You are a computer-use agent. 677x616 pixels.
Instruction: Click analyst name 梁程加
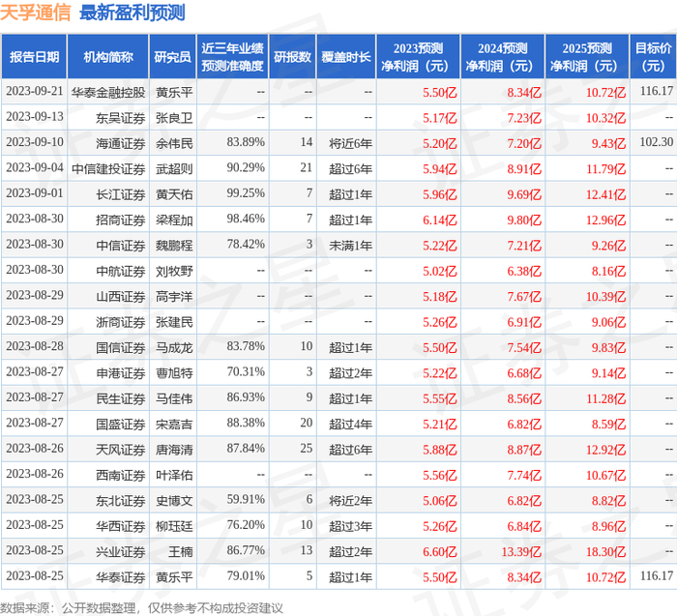click(x=174, y=220)
